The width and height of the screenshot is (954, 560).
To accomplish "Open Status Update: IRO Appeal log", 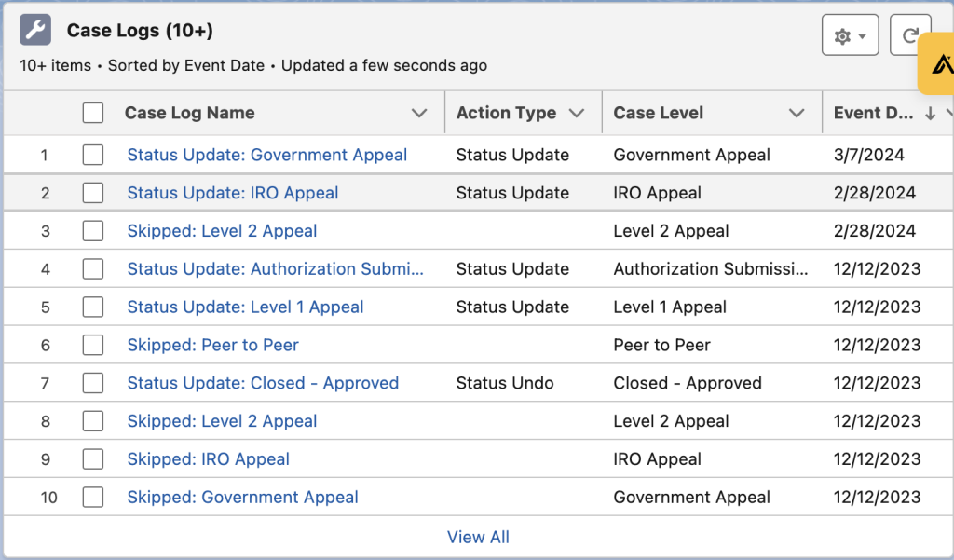I will [x=232, y=194].
